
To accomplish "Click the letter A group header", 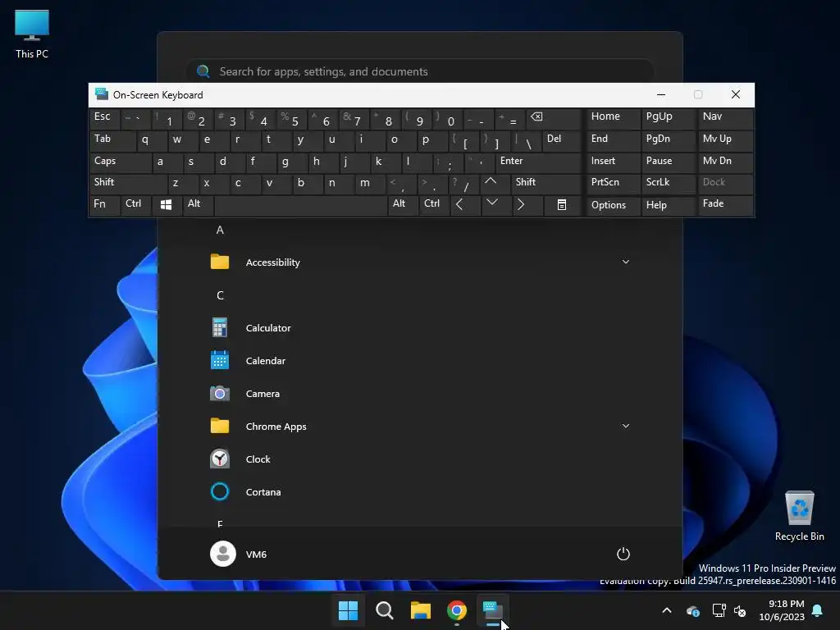I will click(x=220, y=230).
